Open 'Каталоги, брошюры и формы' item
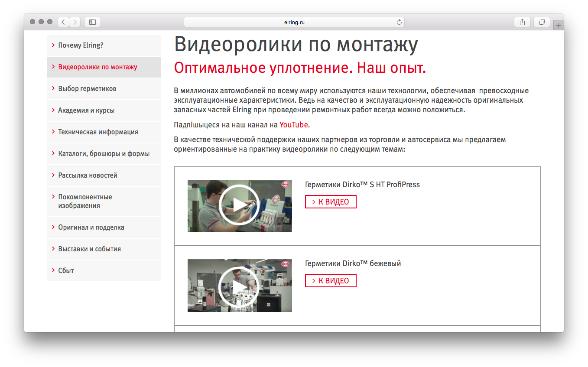The image size is (588, 367). (x=104, y=154)
